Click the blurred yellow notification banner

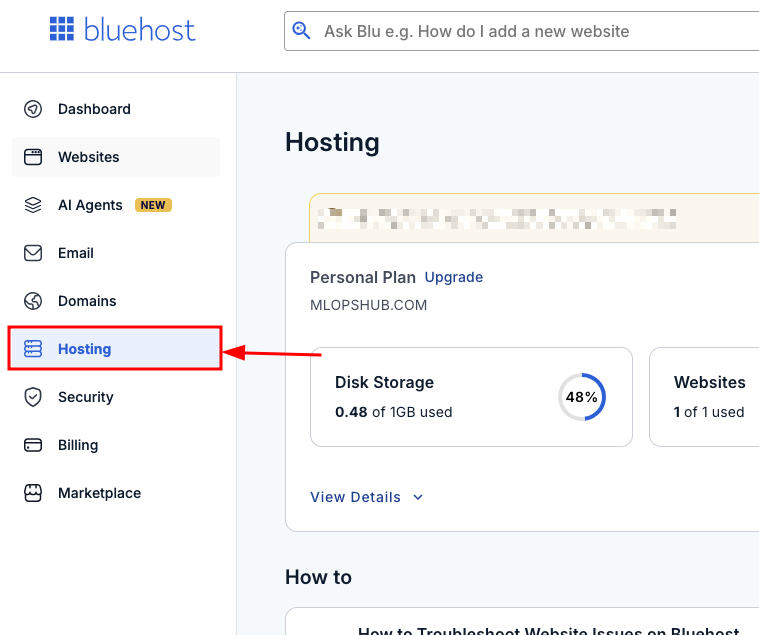click(534, 218)
